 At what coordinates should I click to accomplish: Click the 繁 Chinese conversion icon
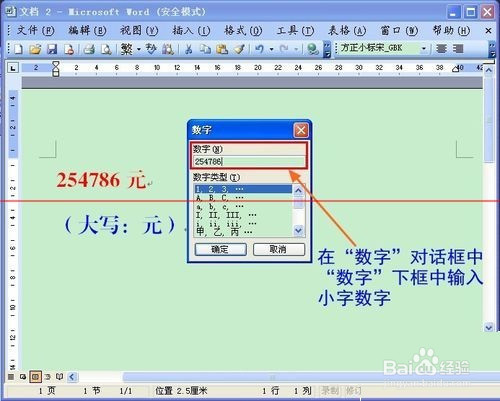[127, 49]
